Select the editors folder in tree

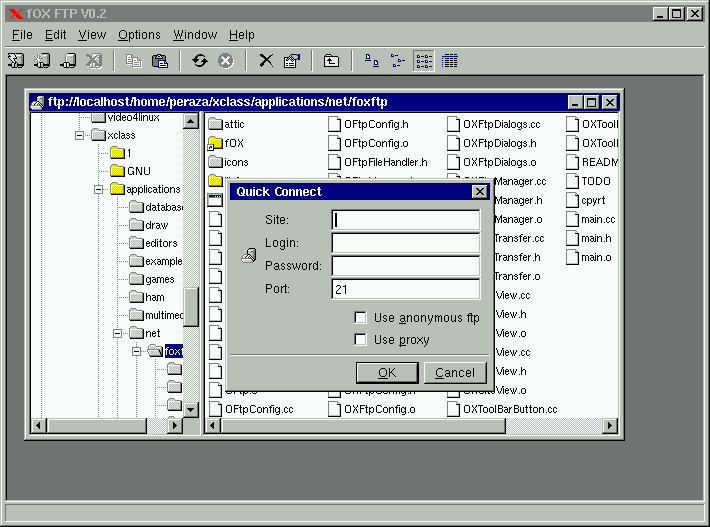pyautogui.click(x=153, y=243)
